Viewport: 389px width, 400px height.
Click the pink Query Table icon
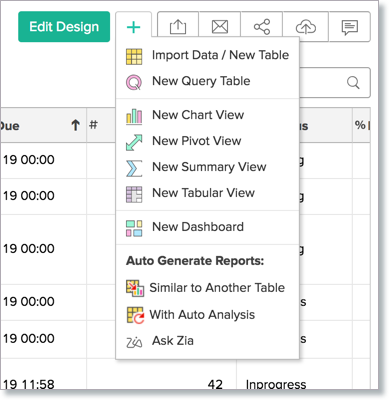(x=134, y=82)
